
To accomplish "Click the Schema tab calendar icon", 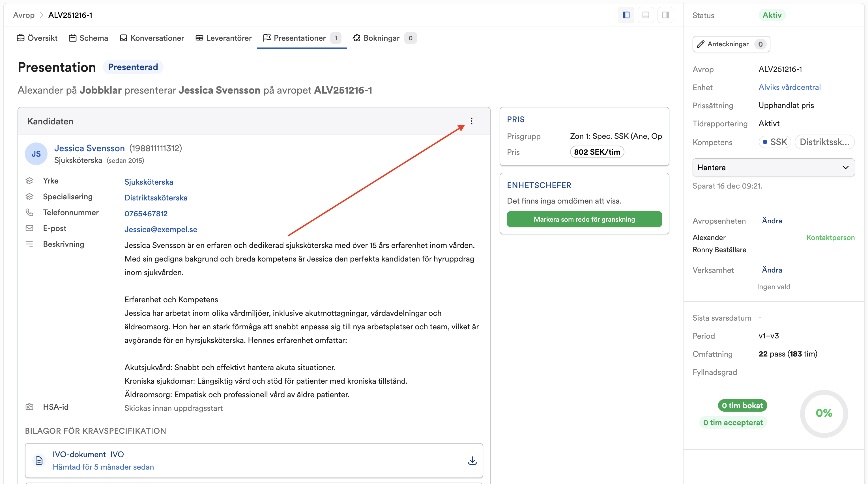I will (72, 38).
